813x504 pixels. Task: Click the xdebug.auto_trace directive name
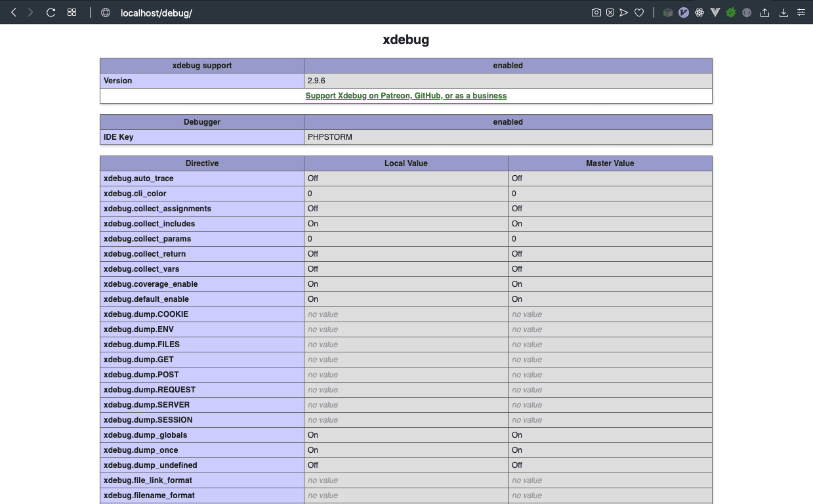pos(138,178)
